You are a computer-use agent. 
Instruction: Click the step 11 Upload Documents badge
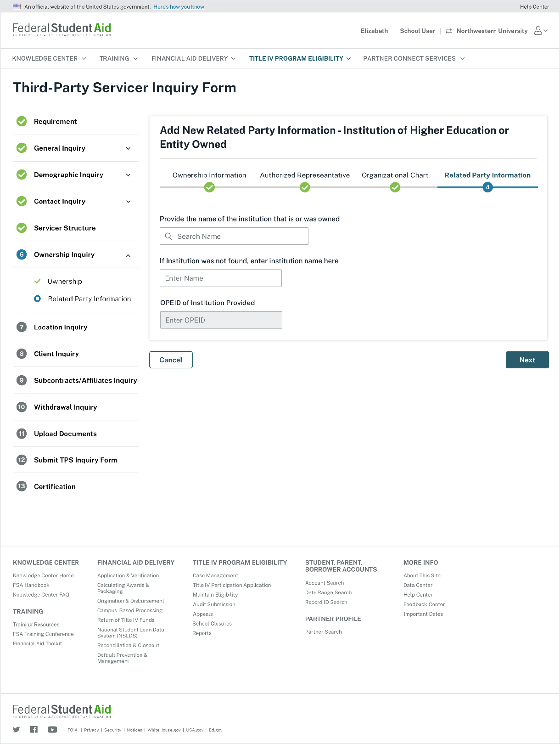click(x=22, y=434)
